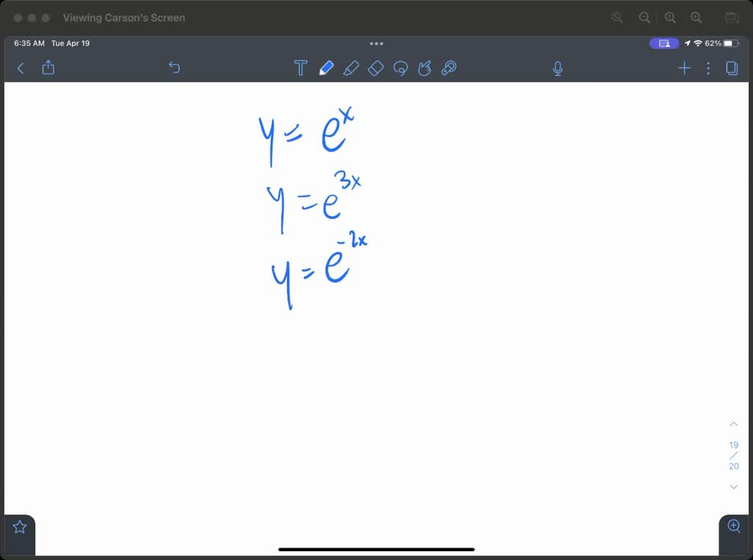The width and height of the screenshot is (753, 560).
Task: Toggle the favorites star tool
Action: [x=19, y=525]
